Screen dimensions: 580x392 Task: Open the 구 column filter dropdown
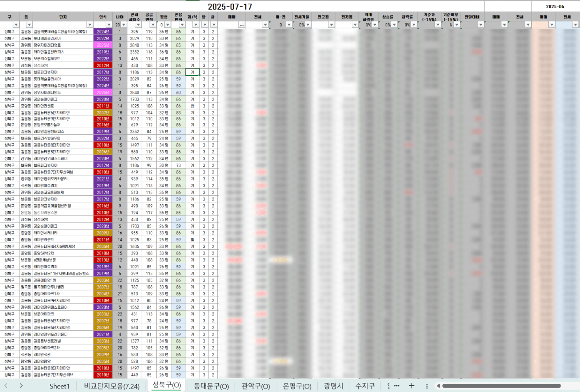click(x=16, y=24)
